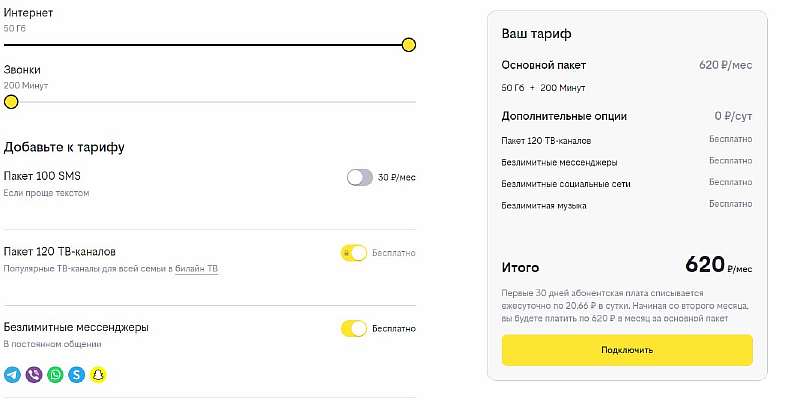The height and width of the screenshot is (405, 800).
Task: Click the Snapchat messenger icon
Action: (98, 375)
